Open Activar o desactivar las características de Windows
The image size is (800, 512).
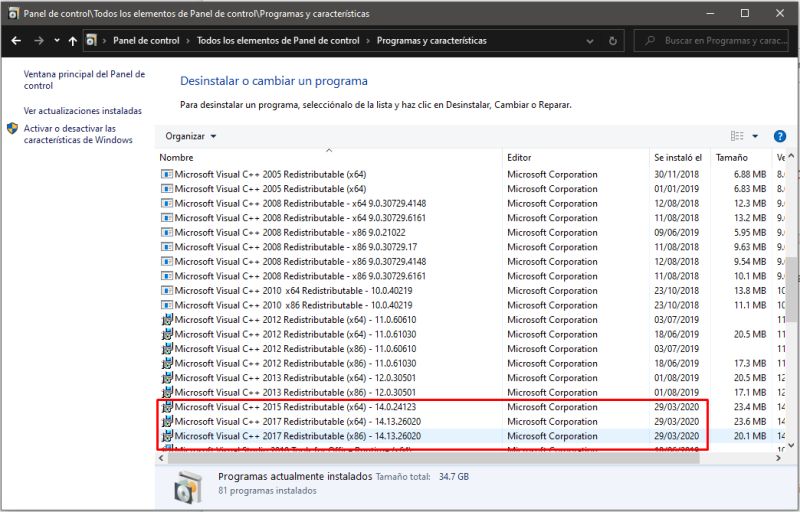pyautogui.click(x=78, y=134)
